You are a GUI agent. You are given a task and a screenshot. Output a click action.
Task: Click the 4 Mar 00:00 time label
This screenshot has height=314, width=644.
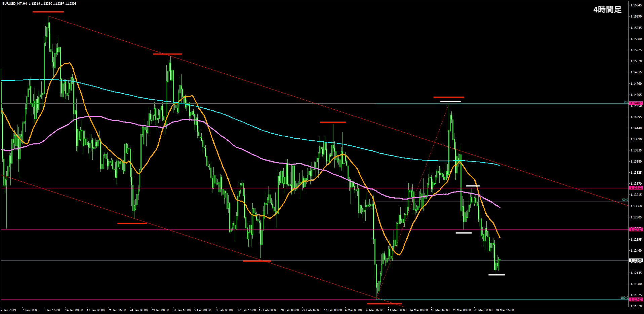(353, 310)
